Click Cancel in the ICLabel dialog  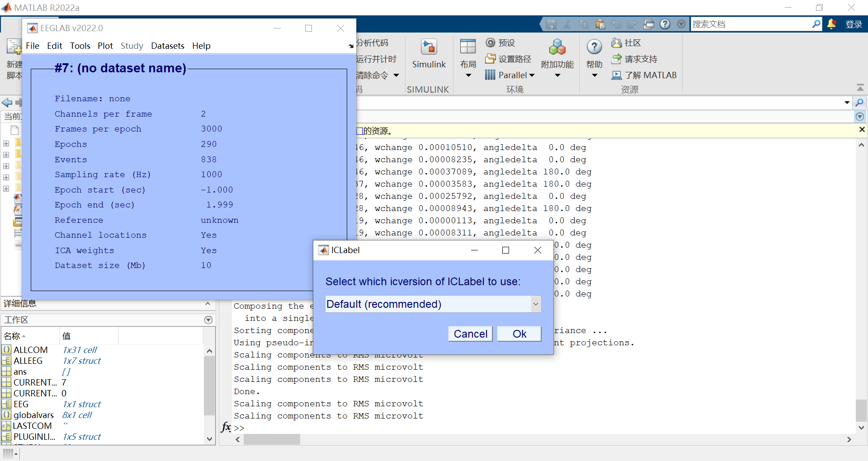470,334
